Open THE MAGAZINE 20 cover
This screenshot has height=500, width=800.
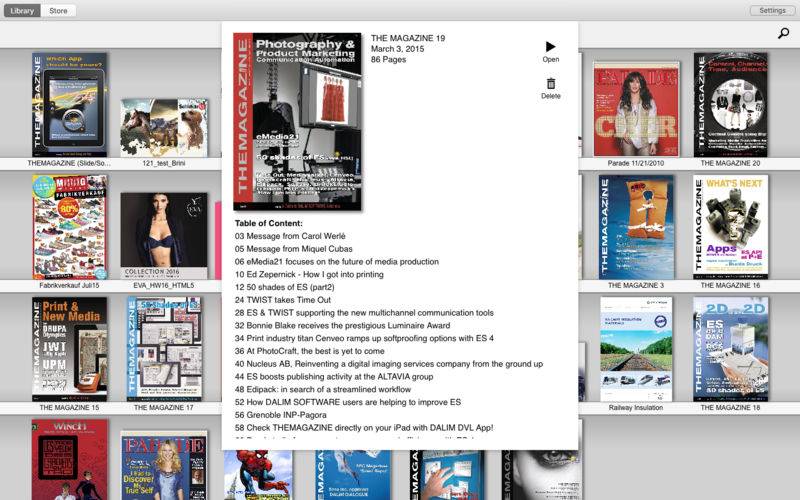[730, 105]
